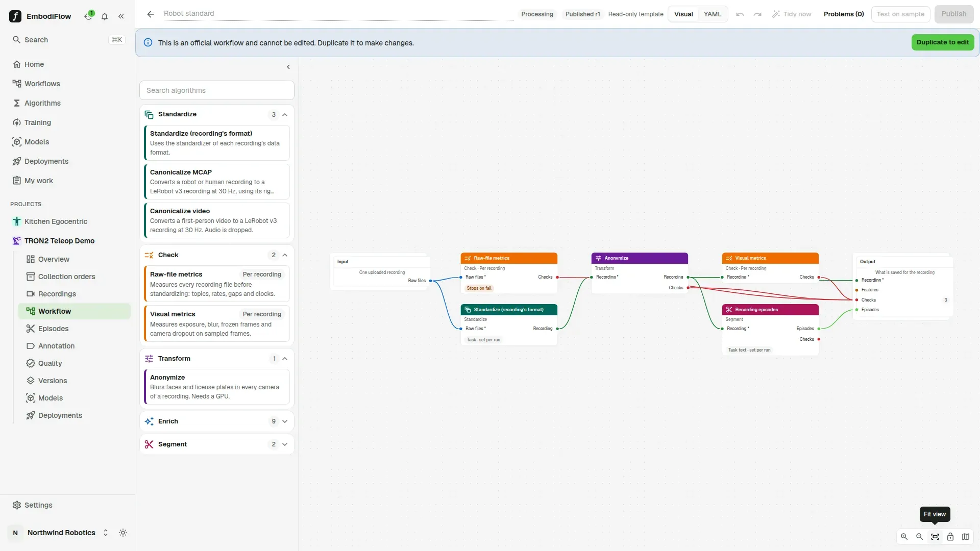This screenshot has height=551, width=980.
Task: Toggle the canvas lock icon
Action: 950,537
